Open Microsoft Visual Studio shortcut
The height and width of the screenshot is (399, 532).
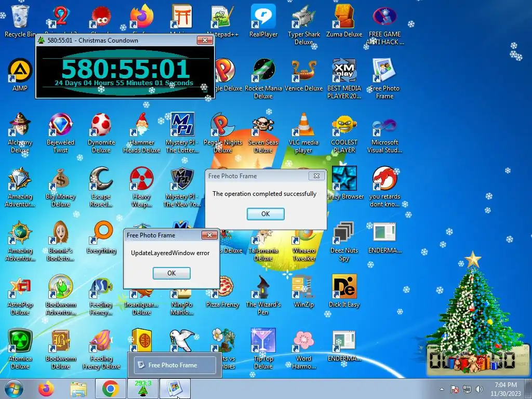click(385, 132)
